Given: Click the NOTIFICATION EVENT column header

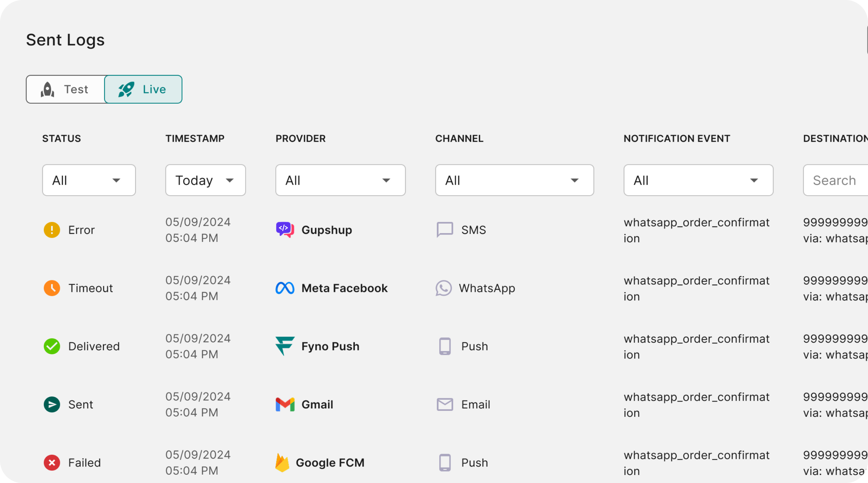Looking at the screenshot, I should [677, 139].
